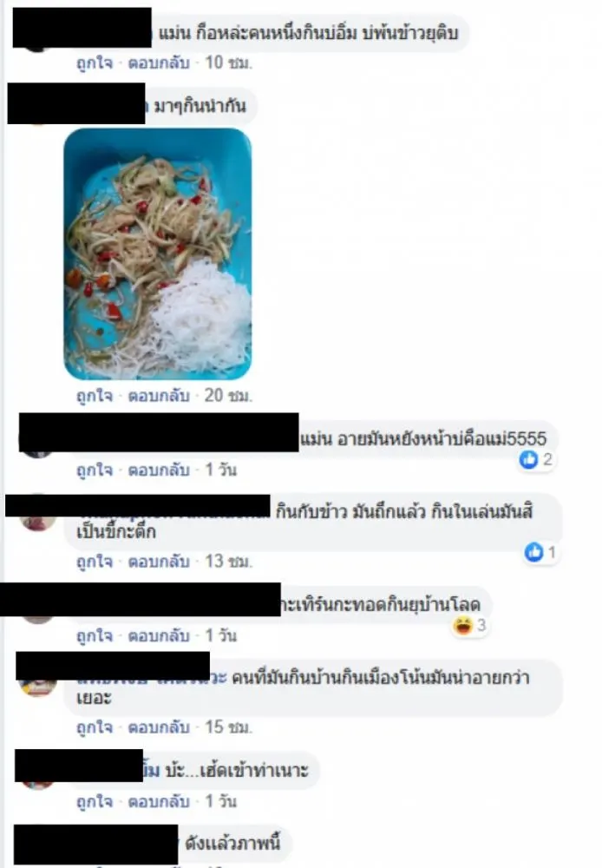
Task: Click the like reaction icon showing 1
Action: tap(533, 552)
